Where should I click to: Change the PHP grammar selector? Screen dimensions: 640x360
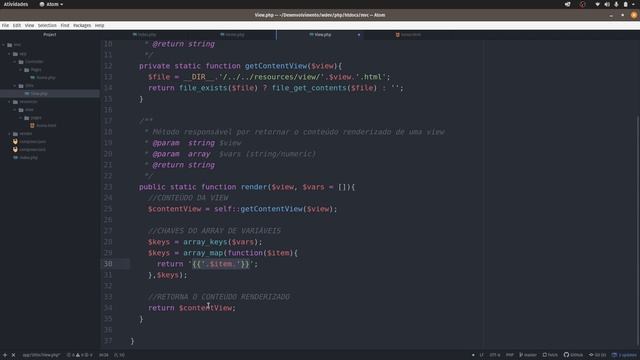point(510,355)
